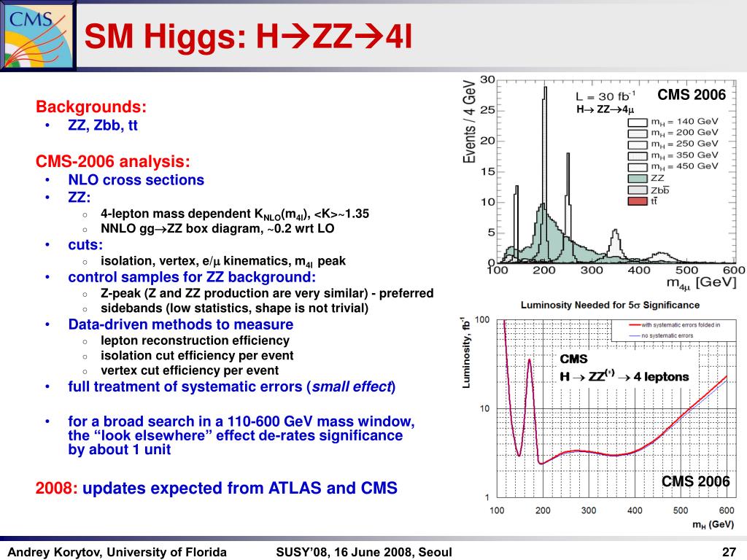
Task: Click the 'Events / 4 GeV' axis label
Action: 470,122
